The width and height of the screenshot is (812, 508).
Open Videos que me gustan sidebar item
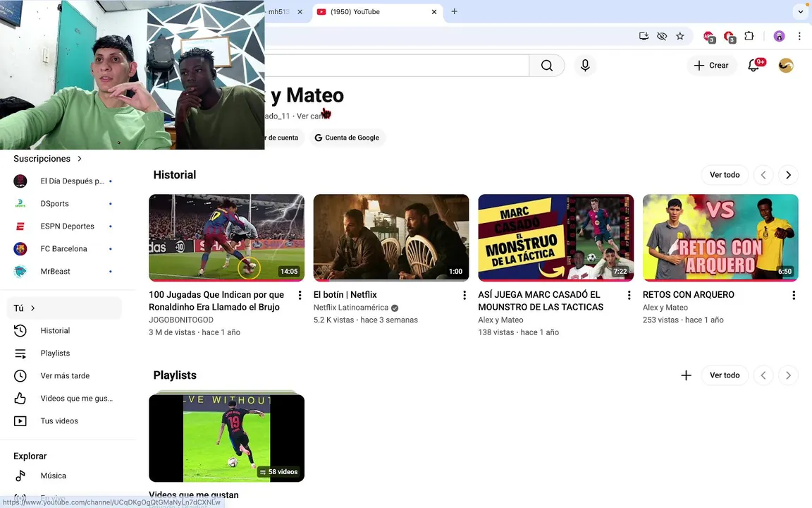(64, 398)
